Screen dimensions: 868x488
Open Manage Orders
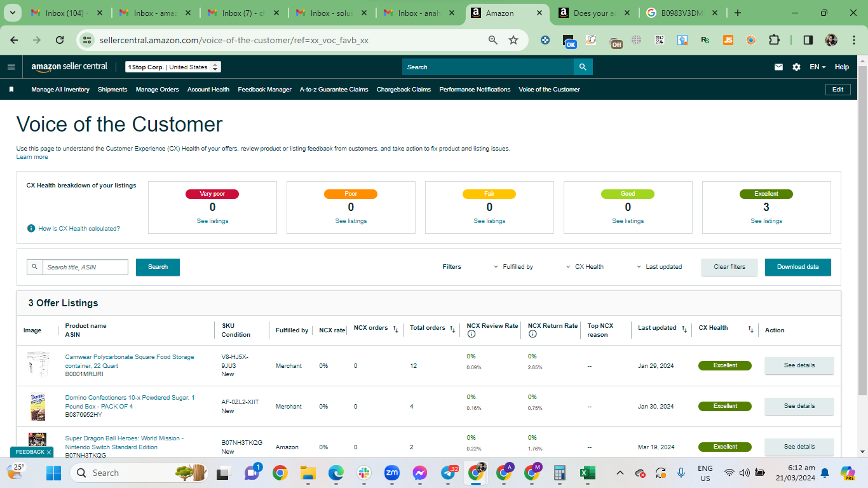point(157,90)
